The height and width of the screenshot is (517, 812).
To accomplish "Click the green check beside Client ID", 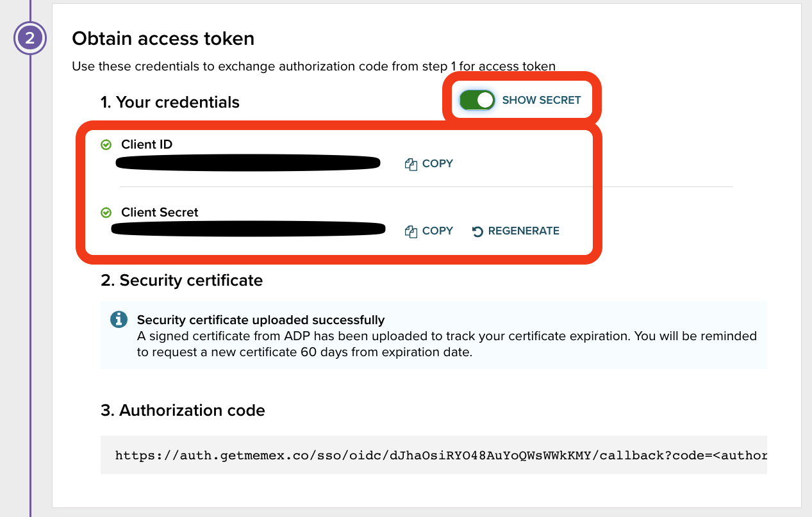I will pos(106,145).
